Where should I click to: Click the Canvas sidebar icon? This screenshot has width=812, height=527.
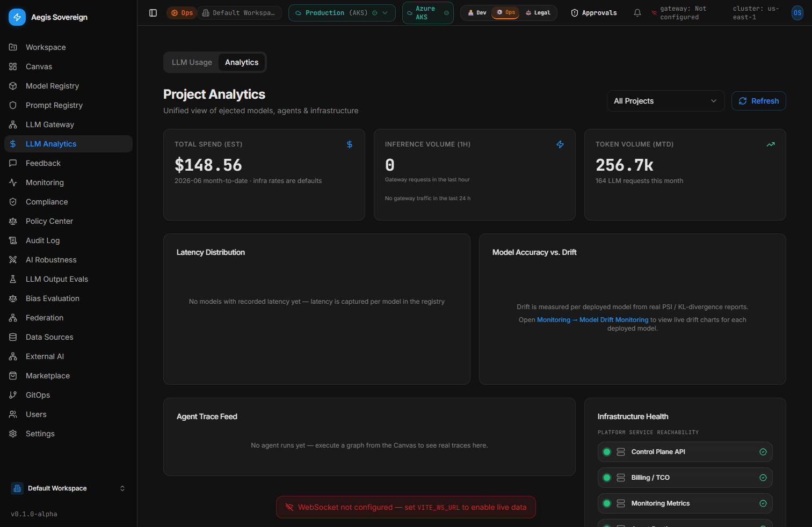(x=13, y=67)
